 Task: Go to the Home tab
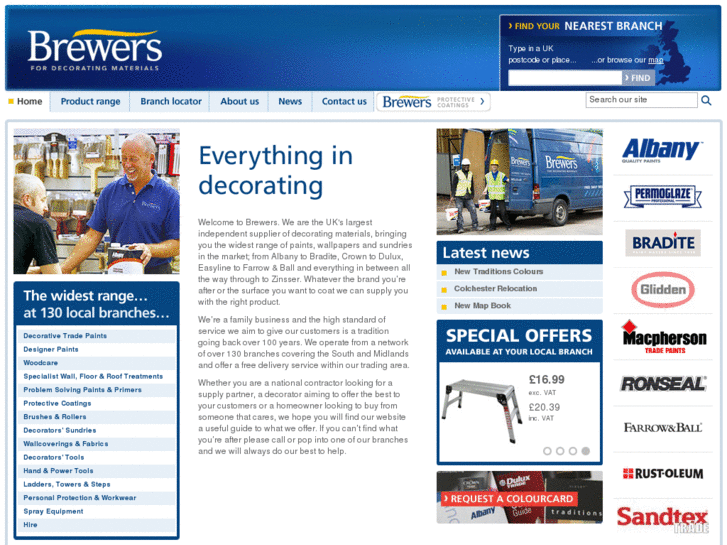coord(26,101)
